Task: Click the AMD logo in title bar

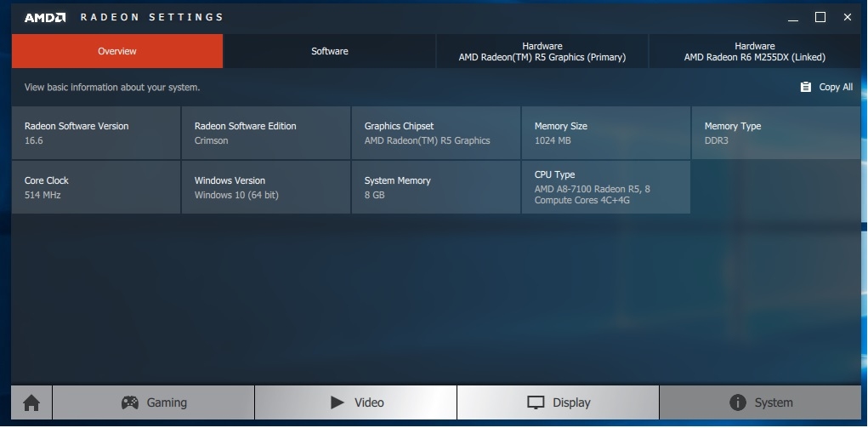Action: pos(45,17)
